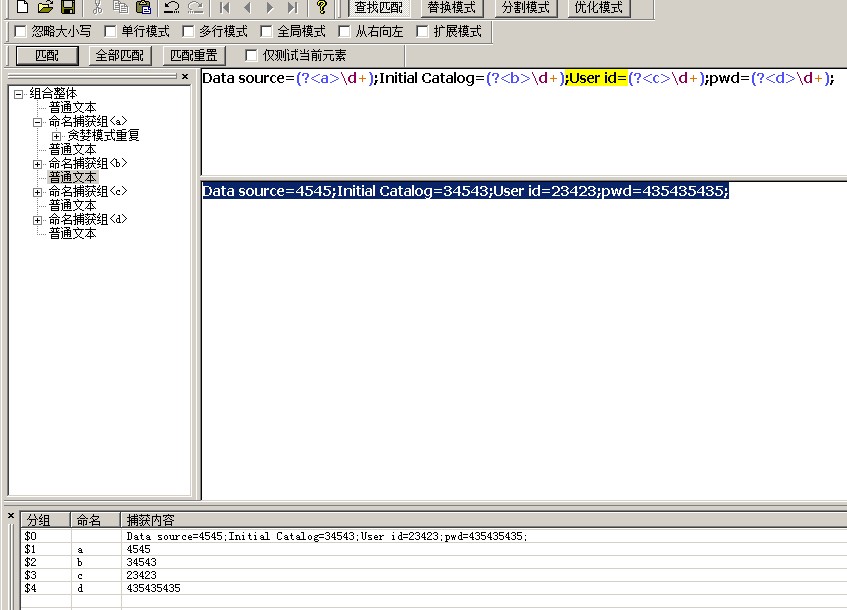847x610 pixels.
Task: Go to next match arrow
Action: [x=270, y=6]
